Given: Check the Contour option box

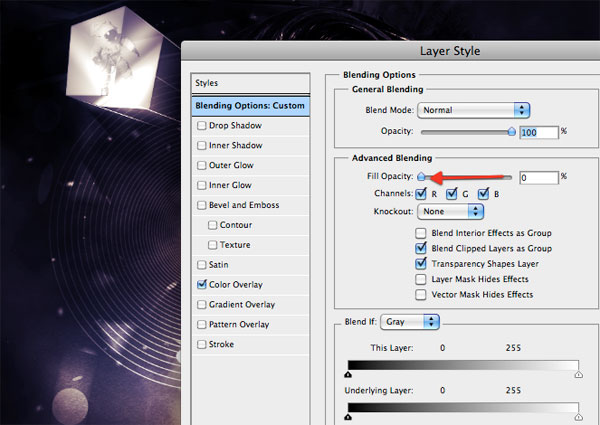Looking at the screenshot, I should [x=212, y=225].
